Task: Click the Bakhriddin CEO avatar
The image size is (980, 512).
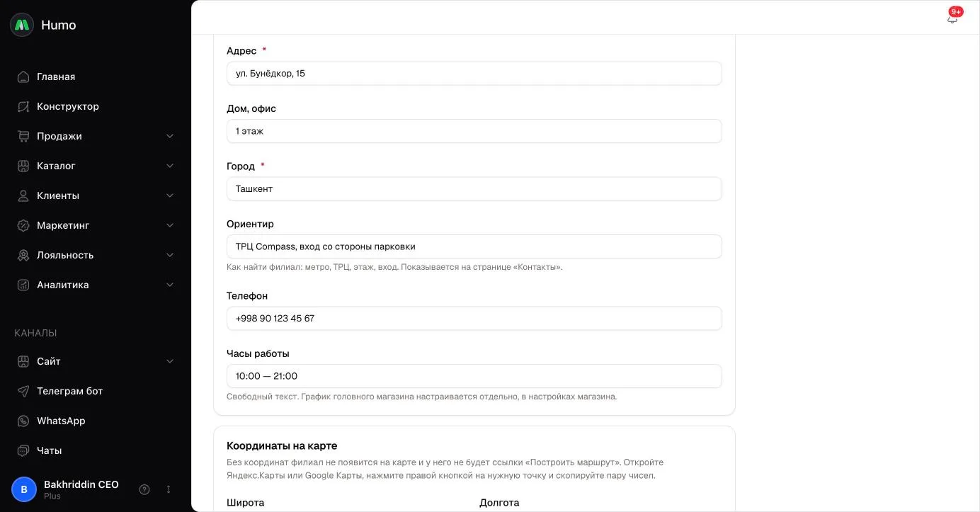Action: tap(24, 489)
